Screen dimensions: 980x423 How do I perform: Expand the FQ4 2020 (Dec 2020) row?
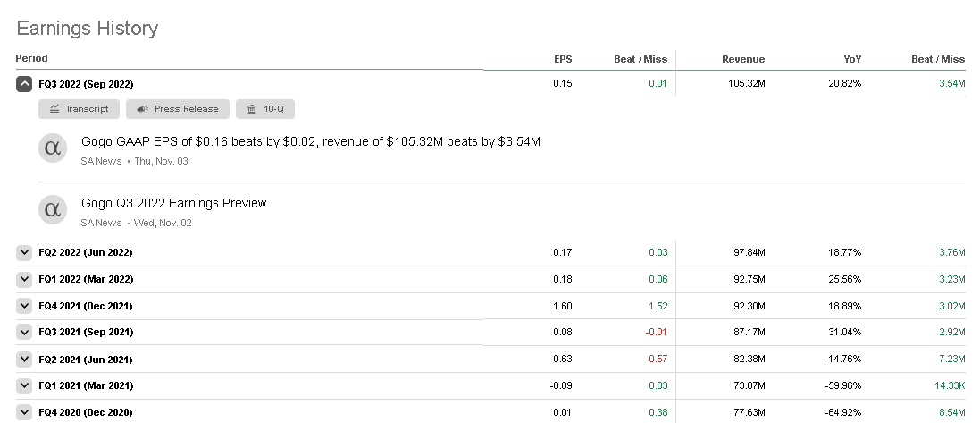(24, 412)
